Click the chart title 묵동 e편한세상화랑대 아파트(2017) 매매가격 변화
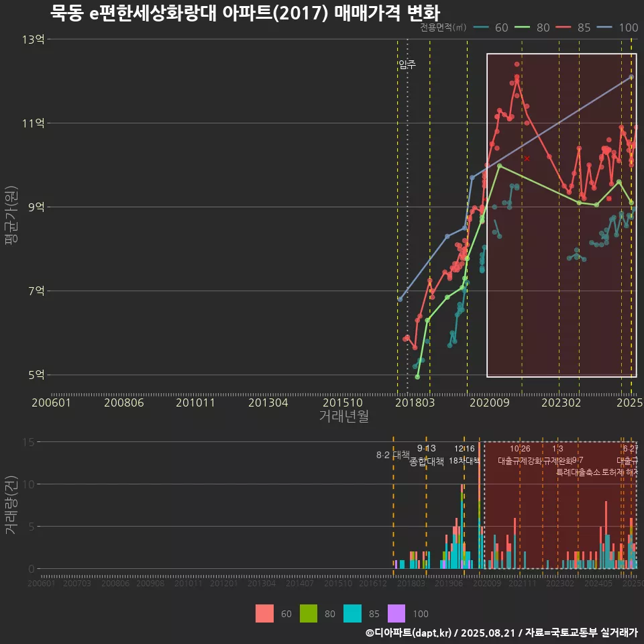The width and height of the screenshot is (644, 644). [246, 13]
